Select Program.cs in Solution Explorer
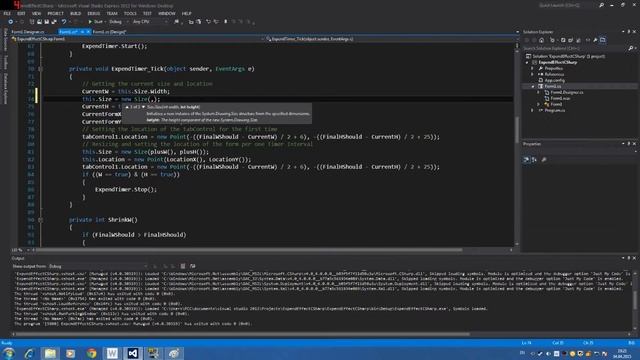Viewport: 640px width, 360px height. point(555,110)
